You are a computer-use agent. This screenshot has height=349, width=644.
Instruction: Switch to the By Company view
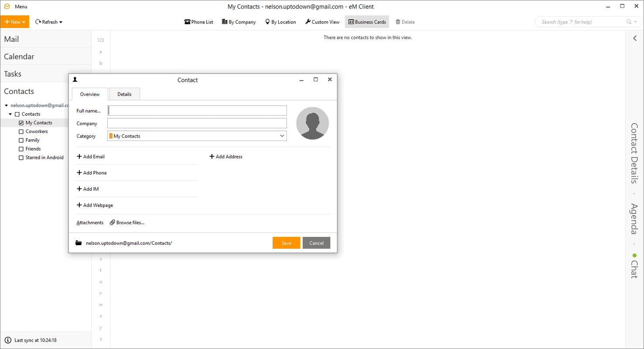coord(239,22)
